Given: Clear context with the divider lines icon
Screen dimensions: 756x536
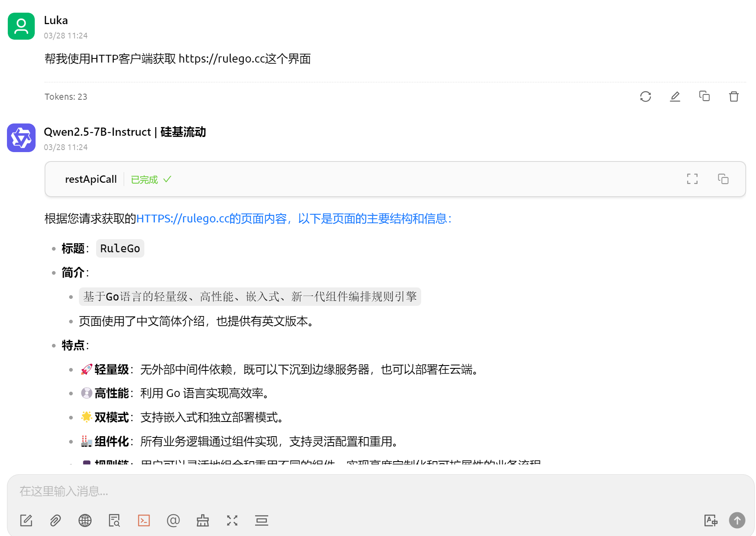Looking at the screenshot, I should 262,520.
